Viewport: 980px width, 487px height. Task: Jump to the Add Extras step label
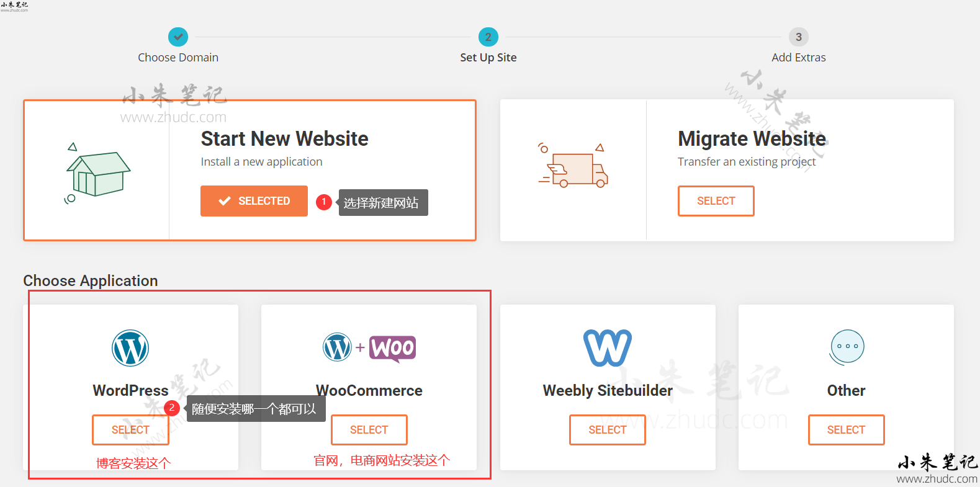click(799, 58)
